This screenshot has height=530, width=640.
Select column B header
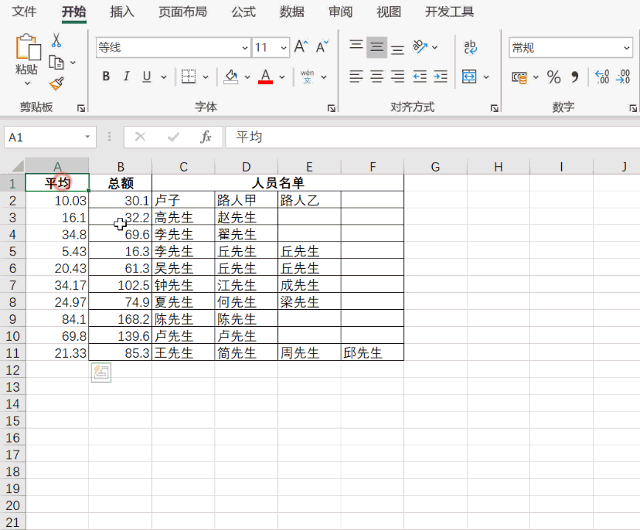point(120,166)
